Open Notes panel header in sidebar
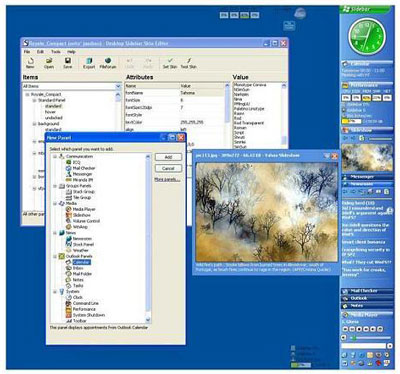This screenshot has height=374, width=400. [x=366, y=305]
